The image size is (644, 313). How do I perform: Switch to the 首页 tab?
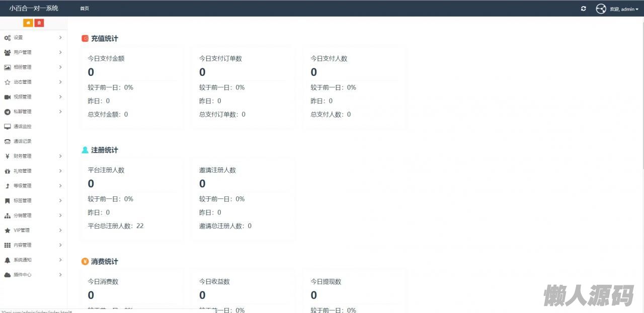pyautogui.click(x=85, y=9)
